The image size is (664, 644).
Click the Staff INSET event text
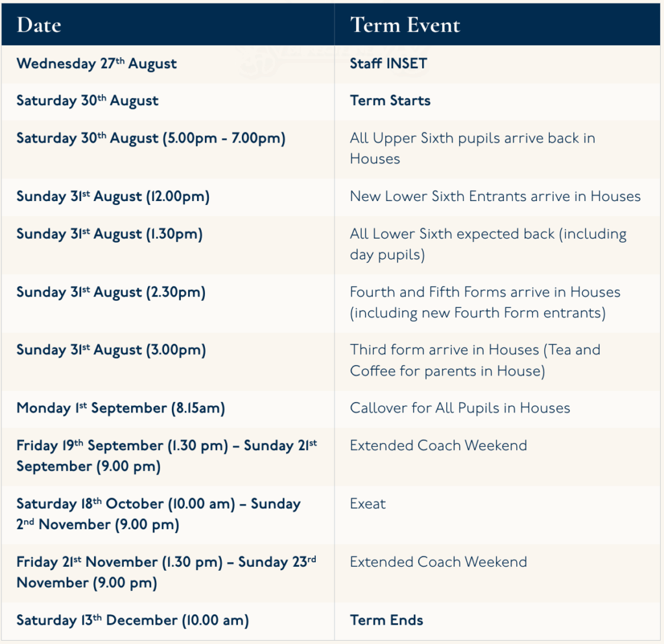388,64
